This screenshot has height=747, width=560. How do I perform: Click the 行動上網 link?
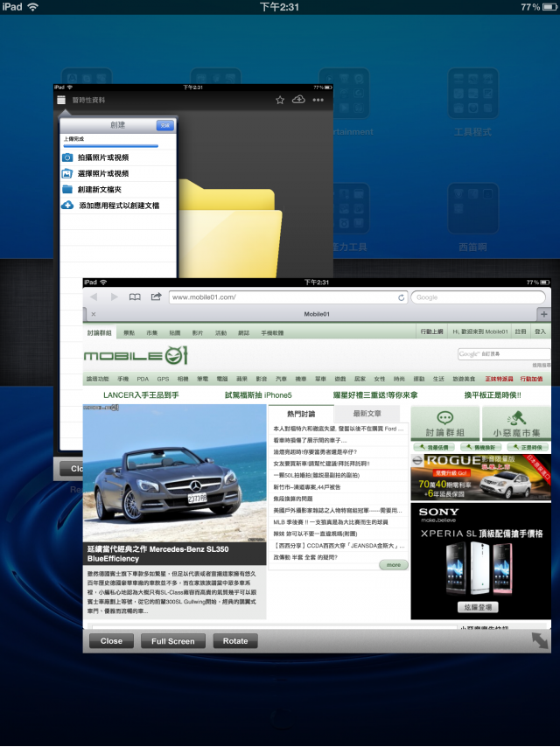431,332
